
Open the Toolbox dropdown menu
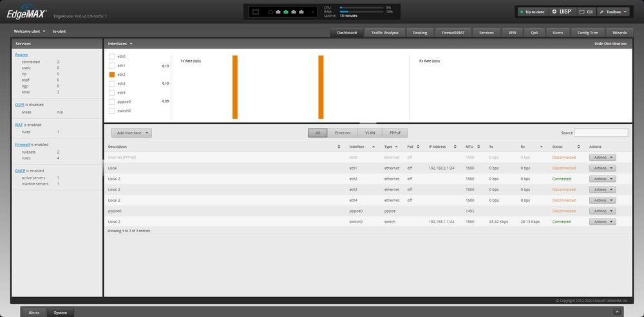click(x=613, y=12)
